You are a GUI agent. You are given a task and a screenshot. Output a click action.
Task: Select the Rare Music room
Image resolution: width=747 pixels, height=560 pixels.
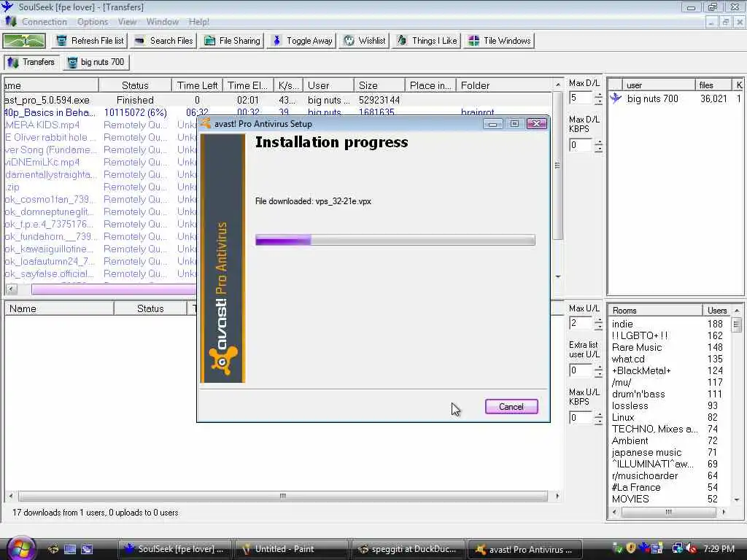tap(670, 347)
